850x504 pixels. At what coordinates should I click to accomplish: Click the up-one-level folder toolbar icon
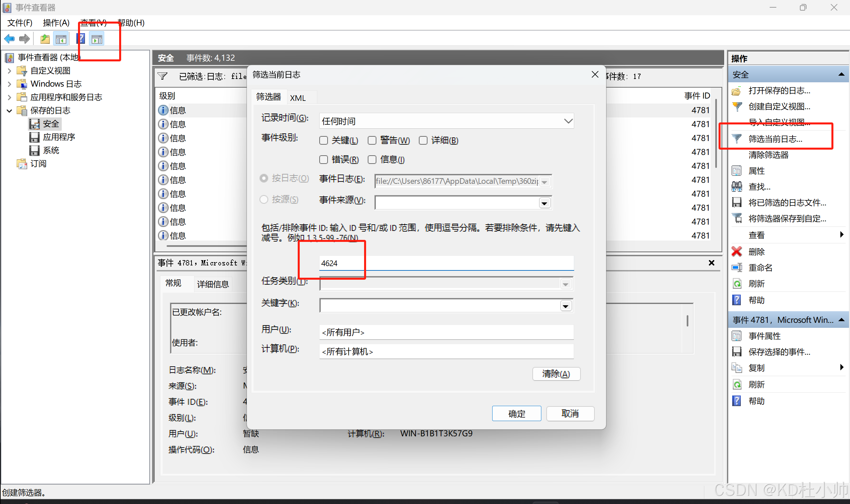click(45, 39)
